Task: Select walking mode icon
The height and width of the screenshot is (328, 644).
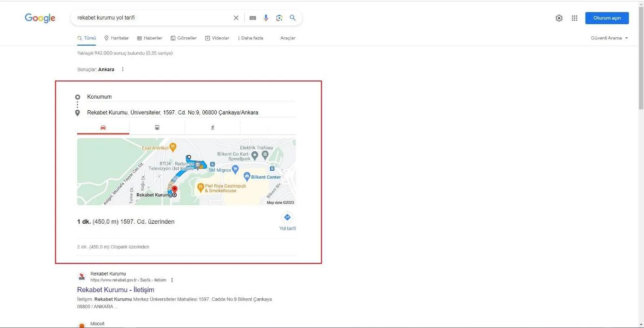Action: tap(212, 127)
